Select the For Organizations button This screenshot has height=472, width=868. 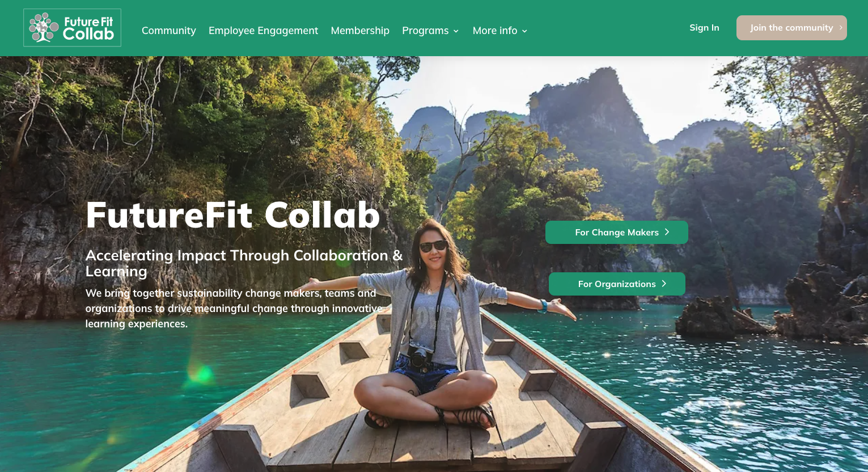617,284
